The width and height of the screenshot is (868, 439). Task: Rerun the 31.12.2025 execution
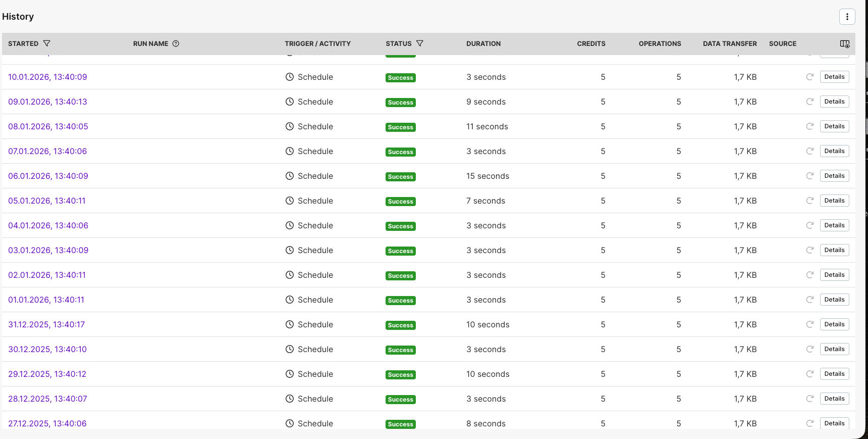coord(810,324)
